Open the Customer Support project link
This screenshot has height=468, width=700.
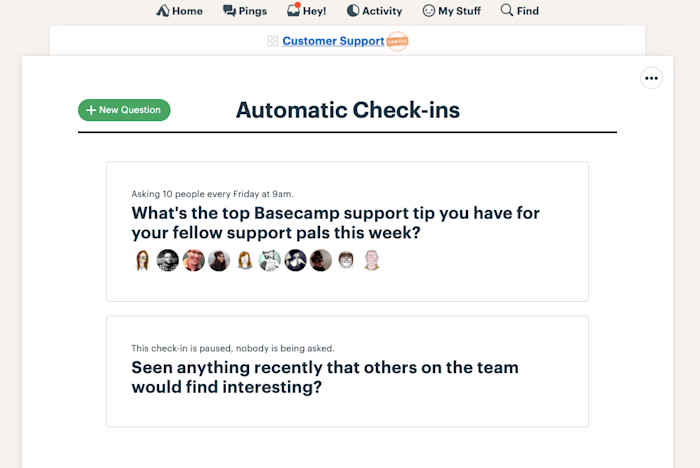pyautogui.click(x=333, y=41)
